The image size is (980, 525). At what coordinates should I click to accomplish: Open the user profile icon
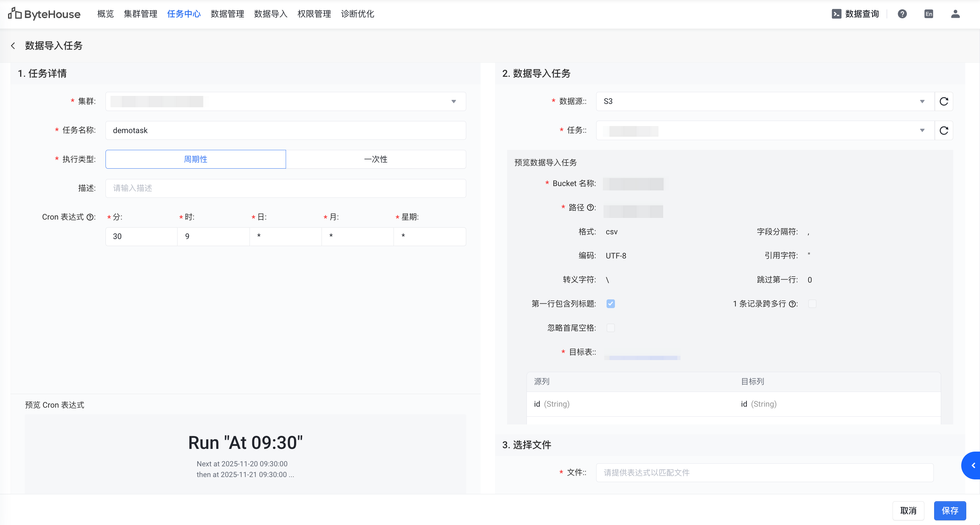pyautogui.click(x=955, y=14)
